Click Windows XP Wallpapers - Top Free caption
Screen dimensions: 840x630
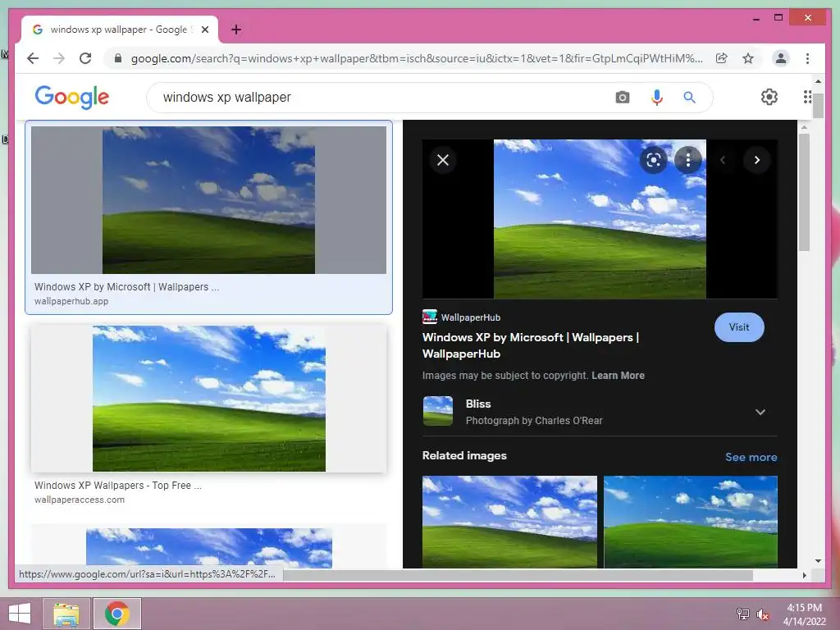pos(118,486)
